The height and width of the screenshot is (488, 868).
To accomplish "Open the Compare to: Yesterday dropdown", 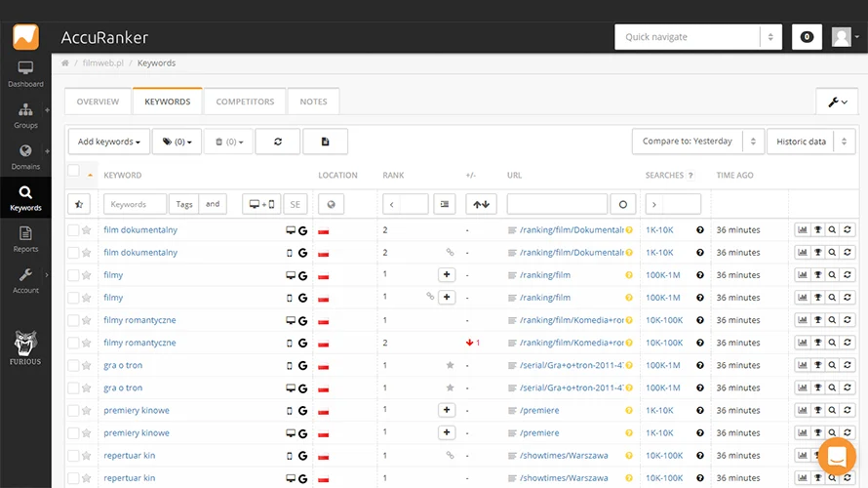I will [698, 142].
